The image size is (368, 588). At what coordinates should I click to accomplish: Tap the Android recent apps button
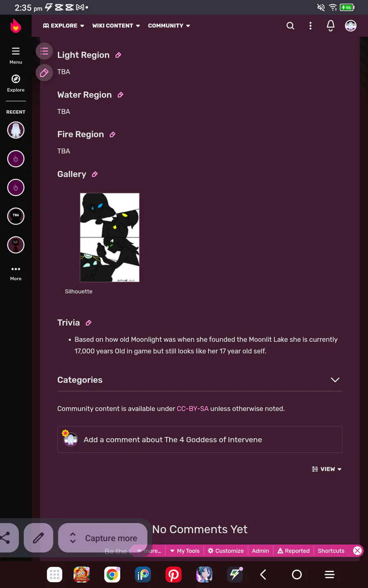tap(330, 575)
